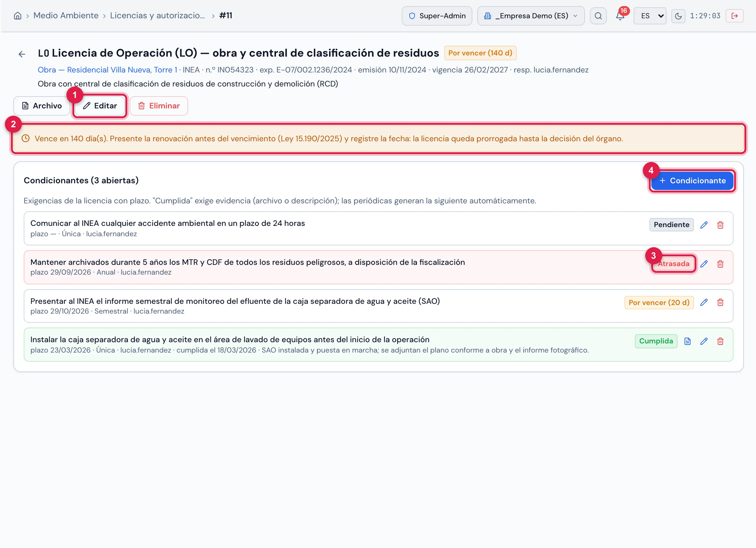Open evidence file of "Instalar la caja" condition
Screen dimensions: 756x548
(687, 341)
